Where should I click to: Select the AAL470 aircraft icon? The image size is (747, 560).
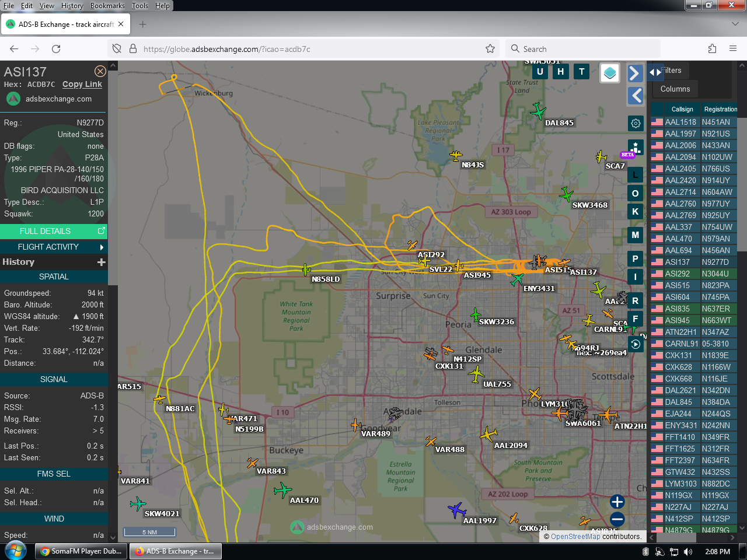(x=282, y=490)
